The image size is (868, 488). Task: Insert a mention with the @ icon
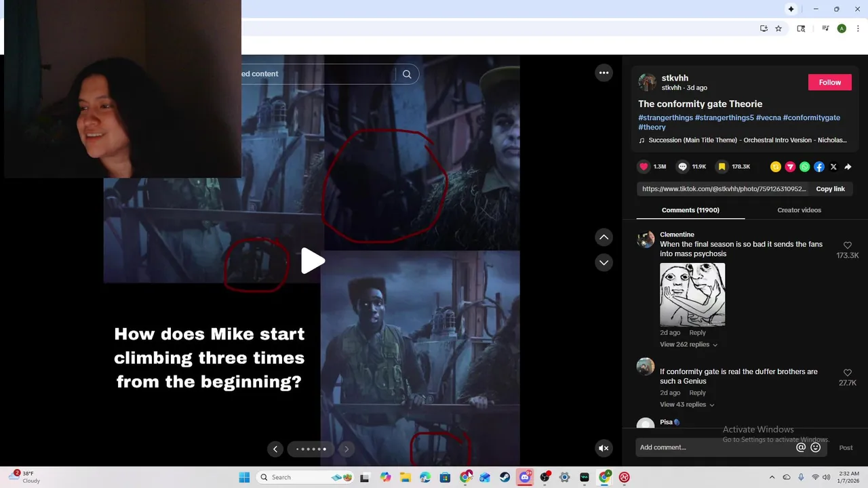(801, 447)
